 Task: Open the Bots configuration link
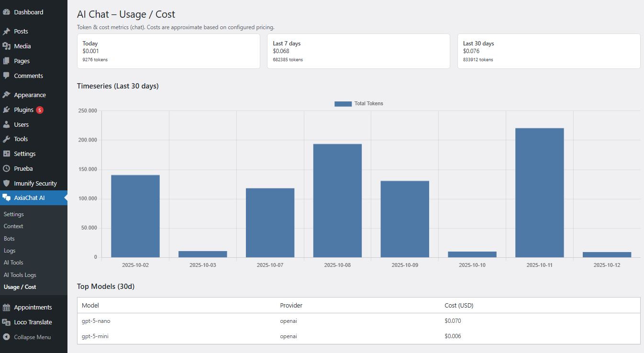click(x=9, y=238)
